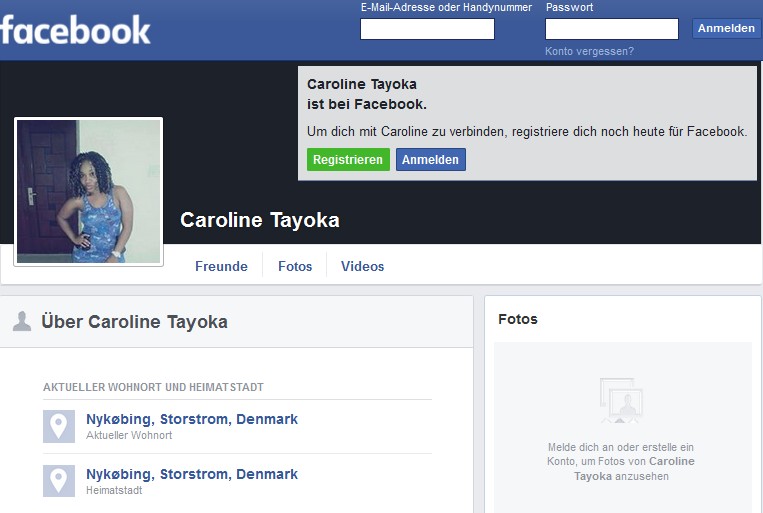Open the Videos tab

[x=363, y=266]
